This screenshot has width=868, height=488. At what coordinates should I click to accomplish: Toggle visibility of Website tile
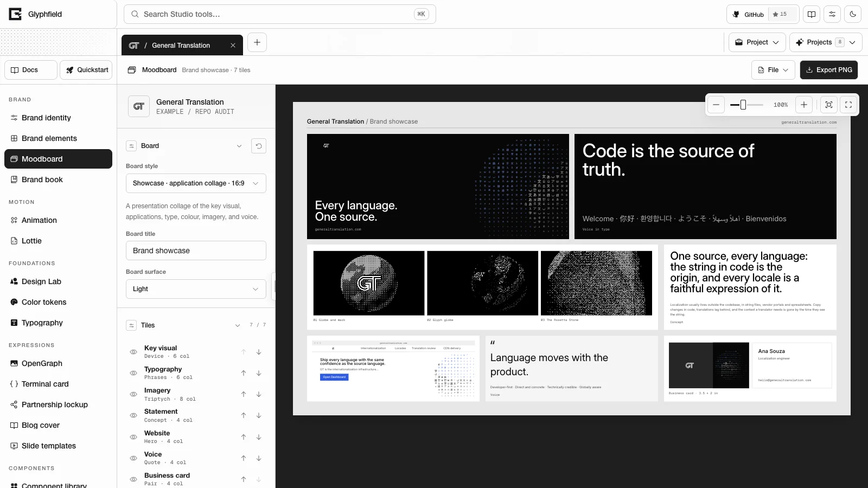click(133, 437)
